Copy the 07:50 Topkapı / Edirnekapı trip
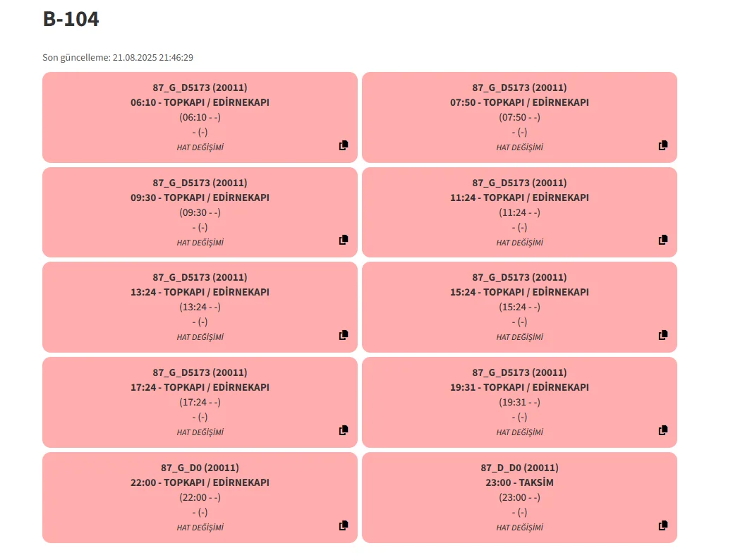Viewport: 733px width, 560px height. click(663, 145)
